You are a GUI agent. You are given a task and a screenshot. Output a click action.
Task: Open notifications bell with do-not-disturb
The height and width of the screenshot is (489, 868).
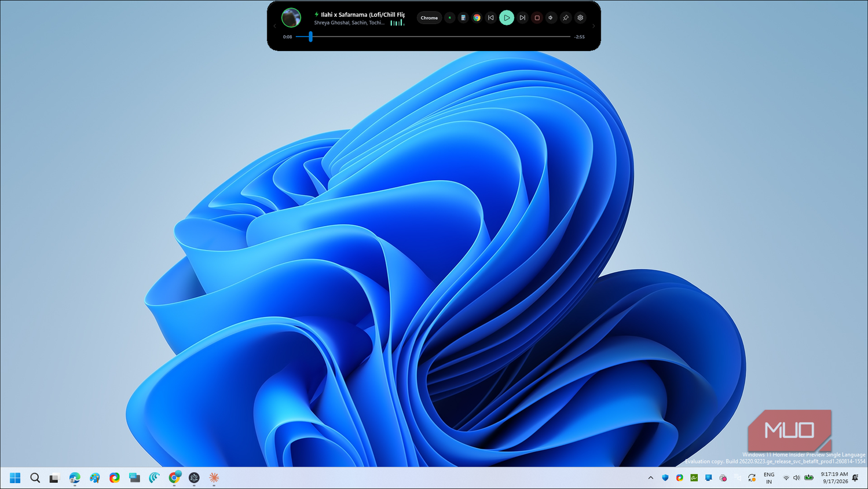pos(855,478)
